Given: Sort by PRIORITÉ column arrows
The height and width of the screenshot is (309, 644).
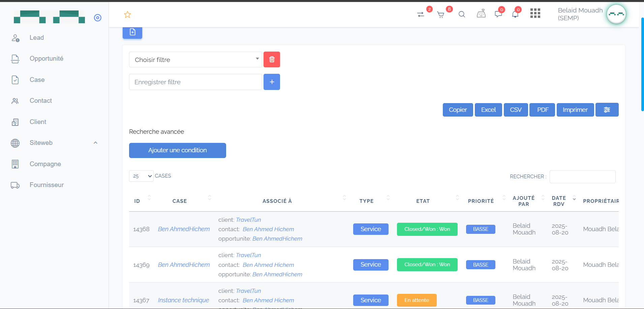Looking at the screenshot, I should (504, 198).
